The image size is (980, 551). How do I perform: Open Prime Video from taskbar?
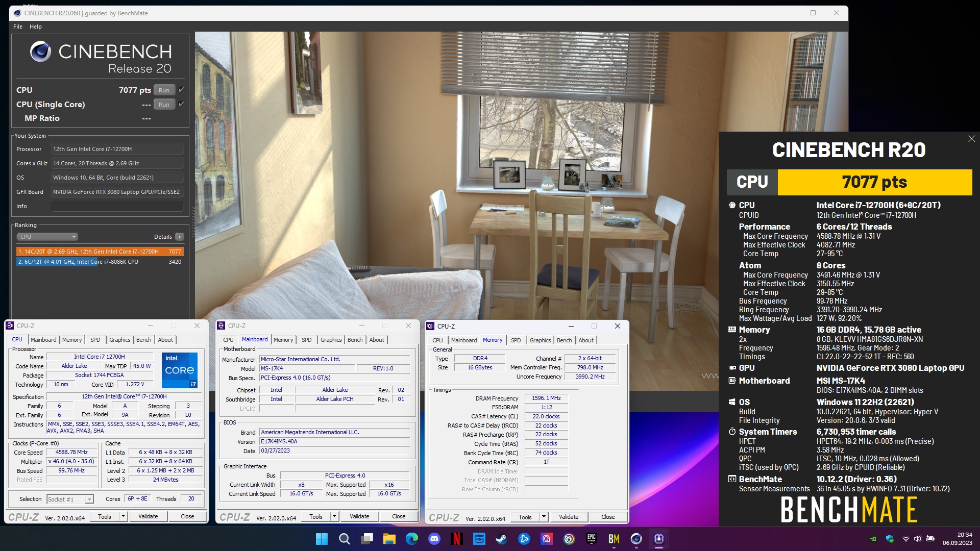point(479,539)
